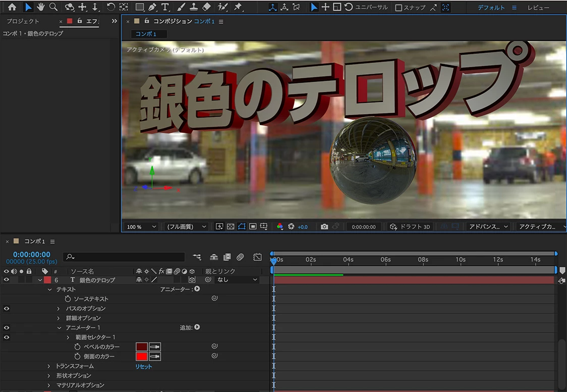This screenshot has height=392, width=567.
Task: Select the Zoom magnifier tool
Action: pyautogui.click(x=53, y=7)
